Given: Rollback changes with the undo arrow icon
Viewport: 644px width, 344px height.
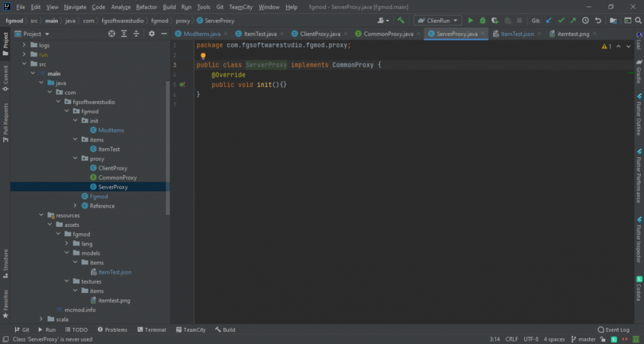Looking at the screenshot, I should pos(598,20).
